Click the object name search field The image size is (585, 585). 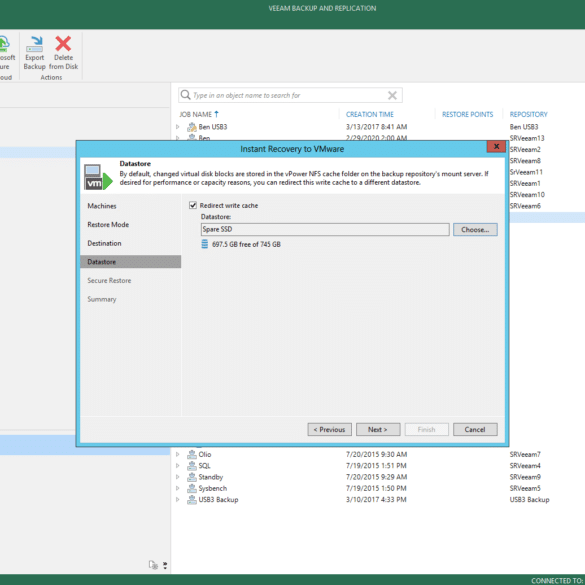290,95
